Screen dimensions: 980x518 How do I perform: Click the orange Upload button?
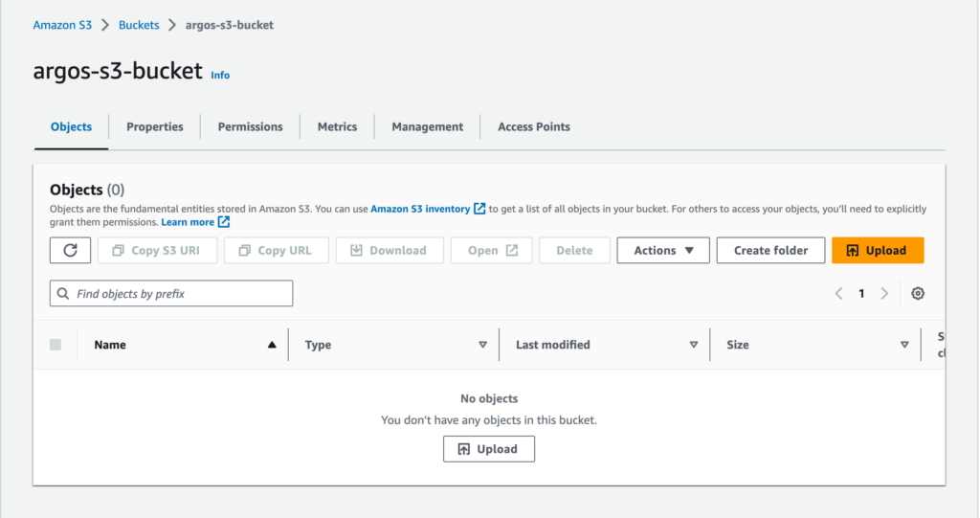point(877,251)
